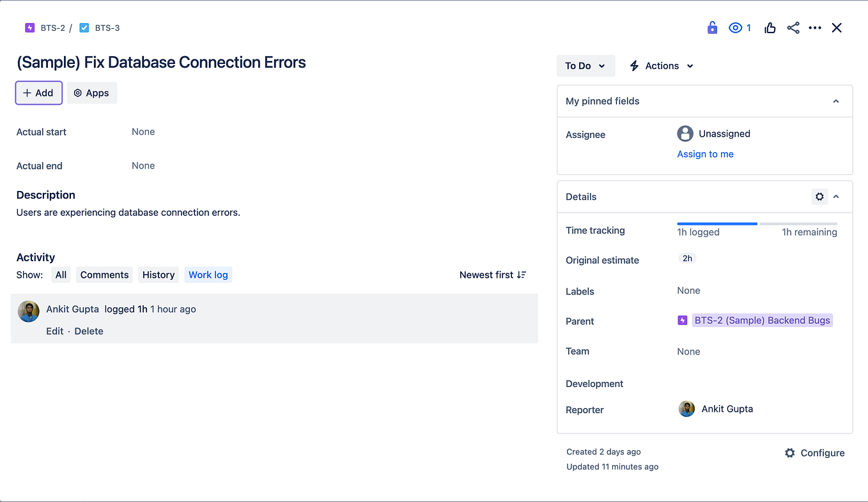
Task: Open the To Do status dropdown
Action: coord(585,65)
